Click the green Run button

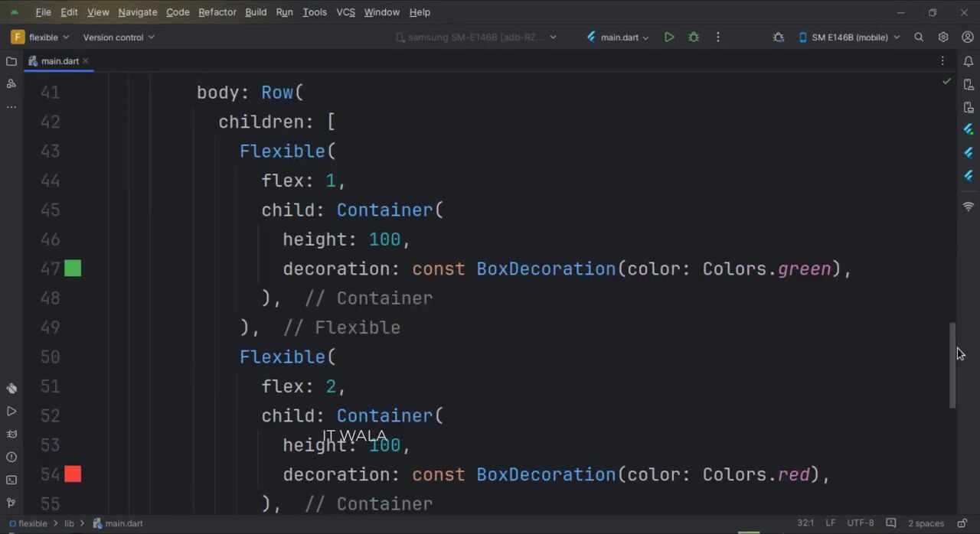(669, 37)
